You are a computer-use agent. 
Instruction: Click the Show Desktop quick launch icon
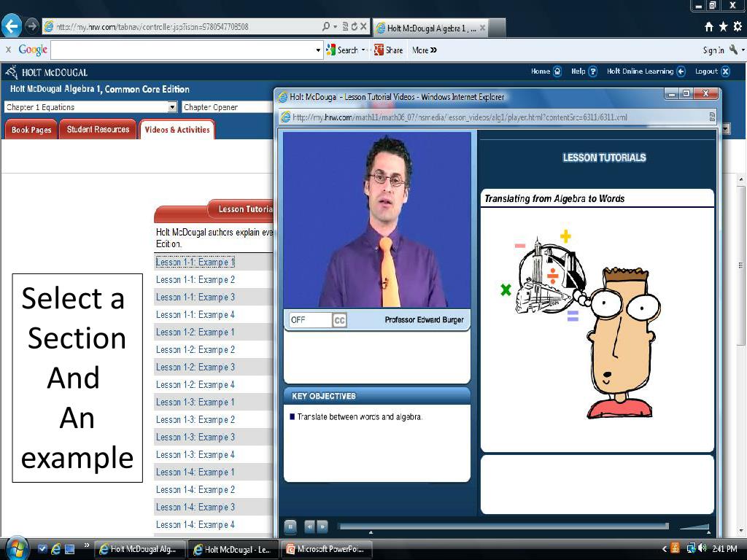[x=70, y=549]
